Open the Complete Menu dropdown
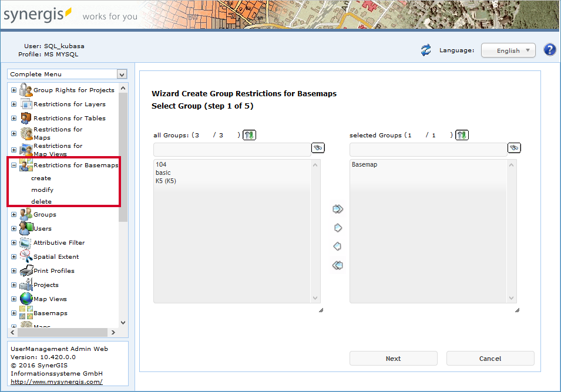The height and width of the screenshot is (392, 561). tap(66, 74)
